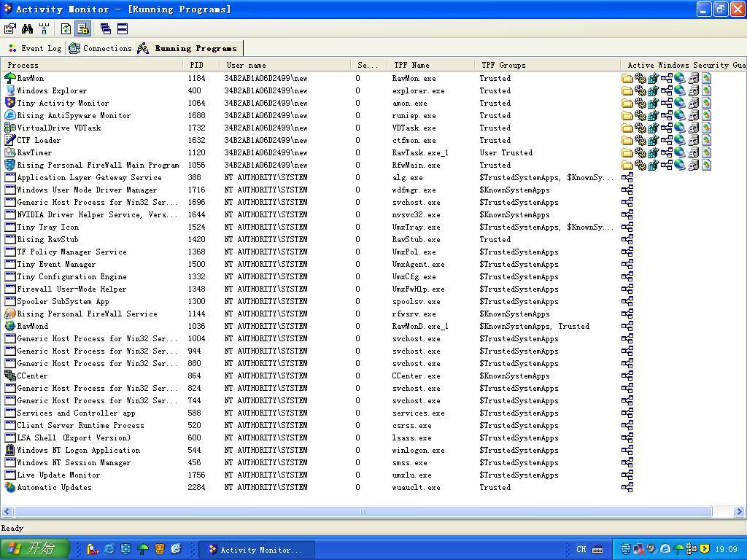
Task: Click the tile windows horizontally toolbar icon
Action: pyautogui.click(x=123, y=28)
